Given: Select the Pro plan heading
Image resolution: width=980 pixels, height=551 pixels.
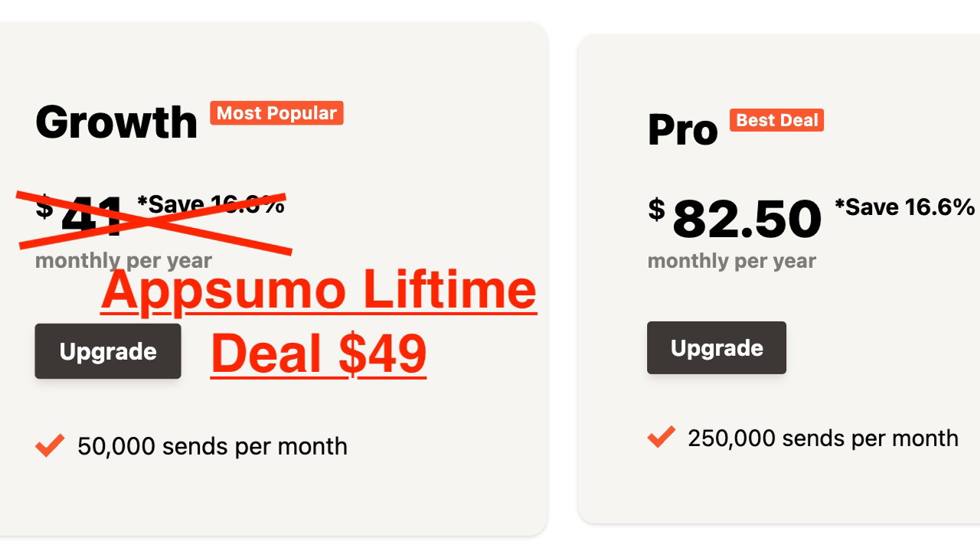Looking at the screenshot, I should point(682,129).
